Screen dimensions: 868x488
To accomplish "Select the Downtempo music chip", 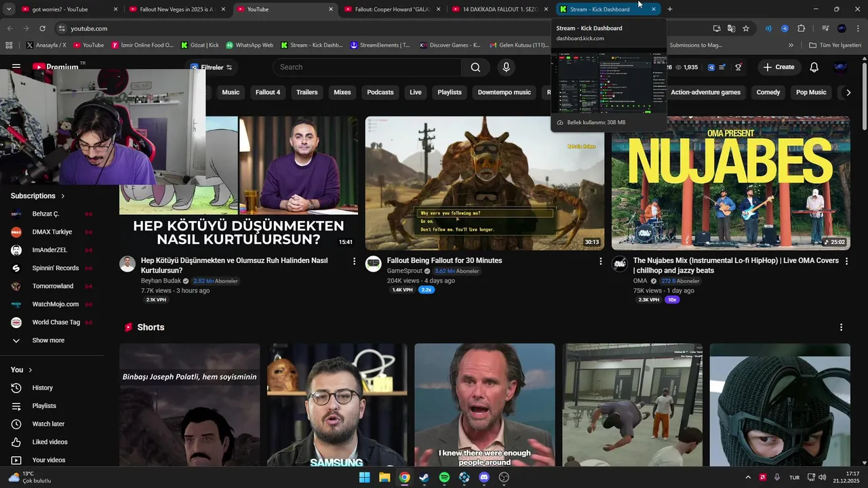I will (504, 92).
